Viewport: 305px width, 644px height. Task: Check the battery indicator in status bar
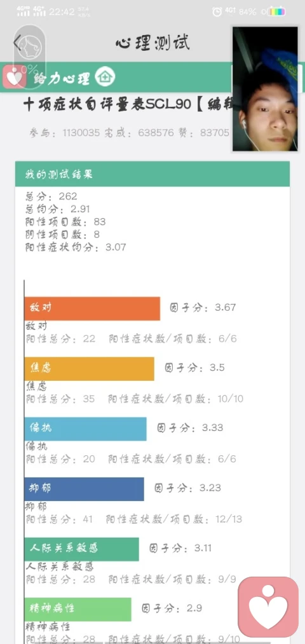277,11
